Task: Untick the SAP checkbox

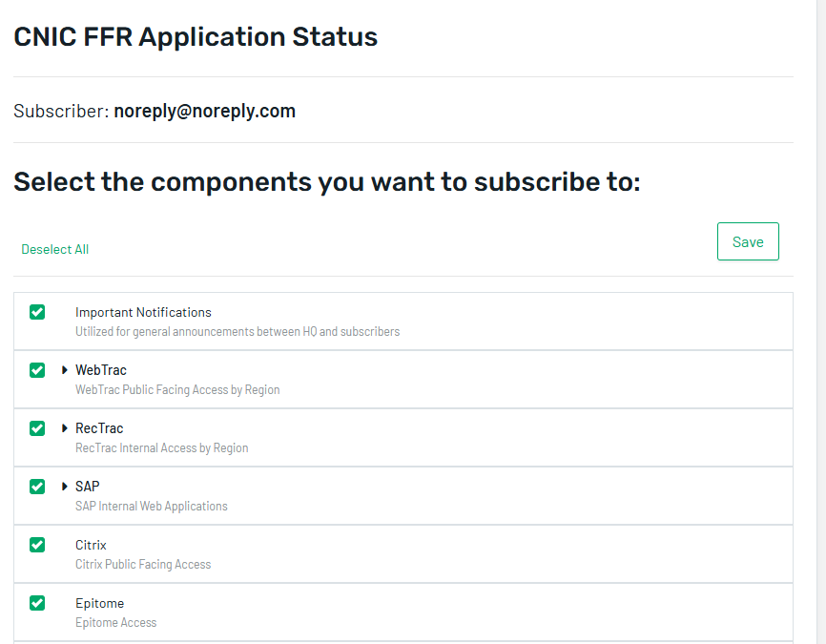Action: pyautogui.click(x=37, y=487)
